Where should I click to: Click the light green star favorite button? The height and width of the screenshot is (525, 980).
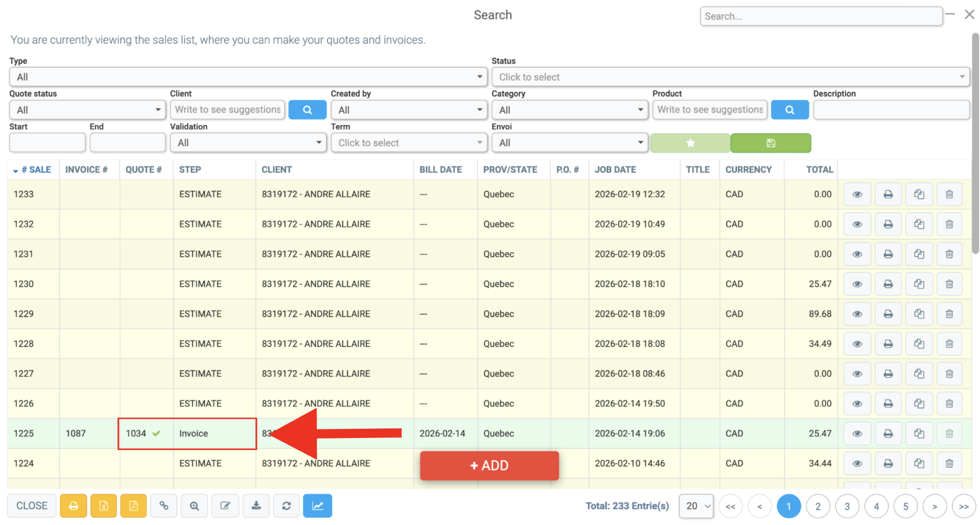click(x=690, y=143)
